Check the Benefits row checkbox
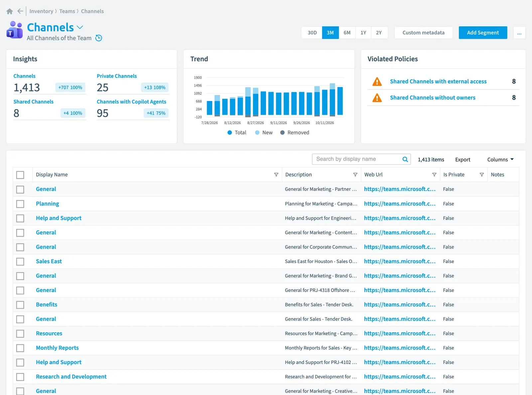Viewport: 532px width, 395px height. tap(20, 305)
